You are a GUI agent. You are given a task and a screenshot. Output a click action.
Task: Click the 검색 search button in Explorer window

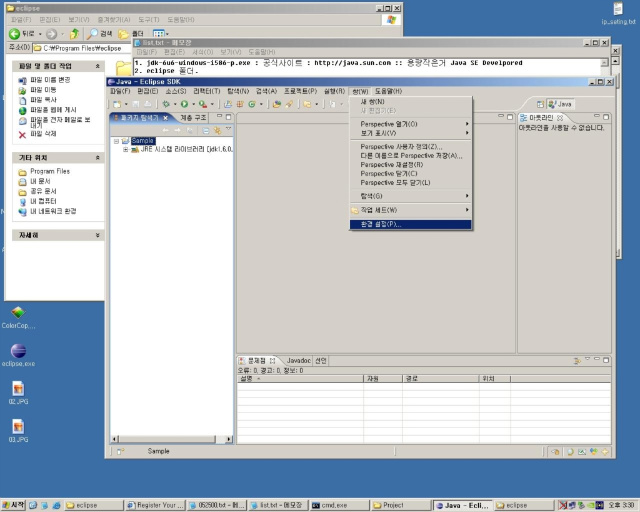click(x=99, y=34)
